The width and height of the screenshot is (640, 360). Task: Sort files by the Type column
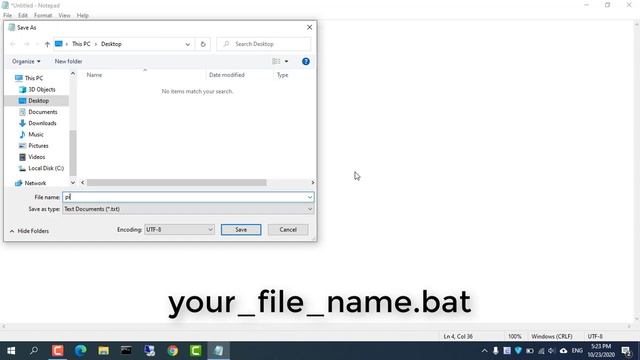(282, 75)
